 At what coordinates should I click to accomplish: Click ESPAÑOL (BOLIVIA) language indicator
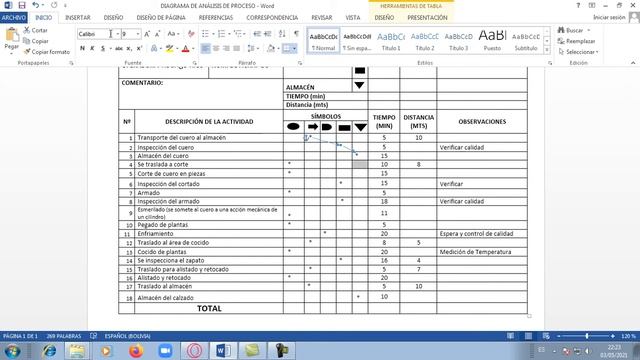[127, 336]
